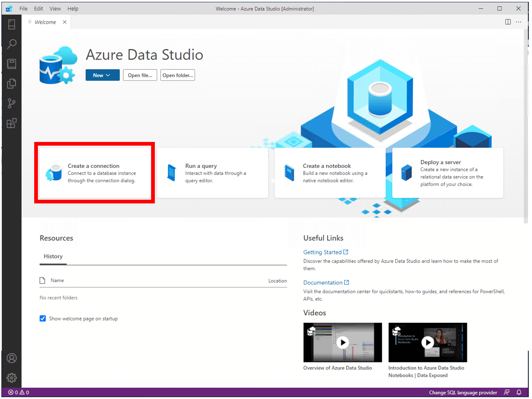Play the Overview of Azure Data Studio video
The image size is (532, 399).
coord(342,343)
